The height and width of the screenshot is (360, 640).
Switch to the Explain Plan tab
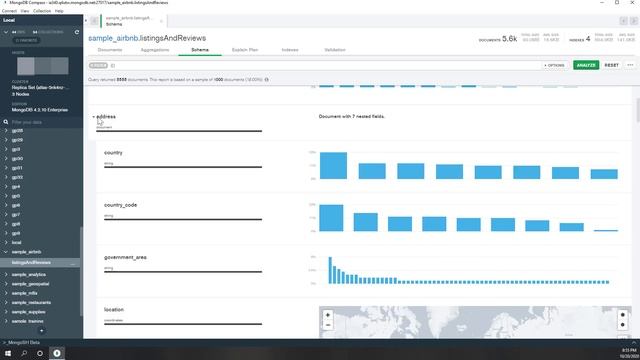click(245, 50)
